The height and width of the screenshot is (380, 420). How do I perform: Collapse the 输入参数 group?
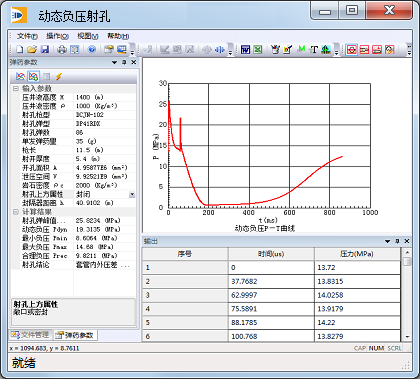coord(15,88)
